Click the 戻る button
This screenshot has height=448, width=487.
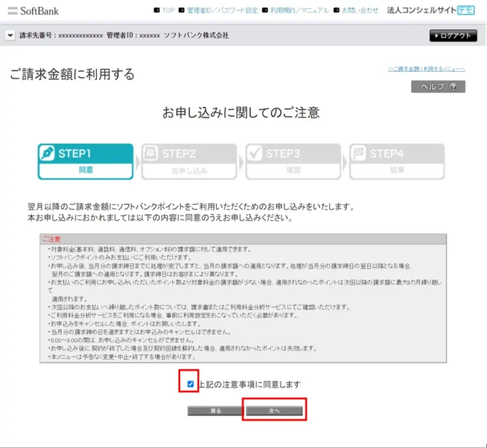216,411
